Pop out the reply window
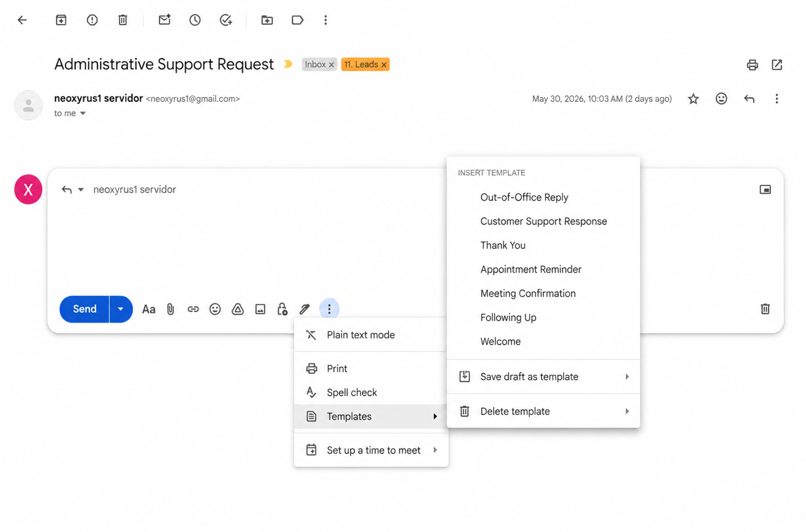 [765, 190]
